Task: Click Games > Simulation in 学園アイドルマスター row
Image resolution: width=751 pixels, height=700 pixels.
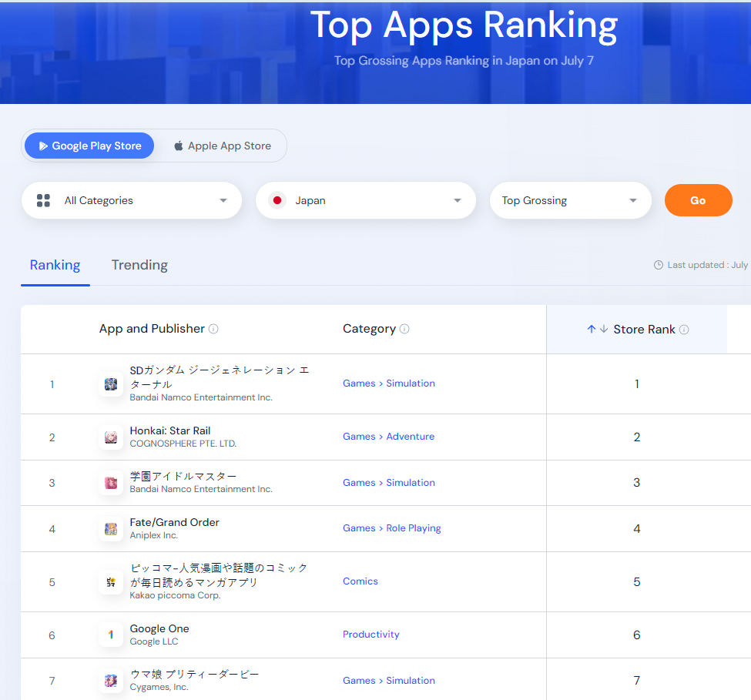Action: [389, 483]
